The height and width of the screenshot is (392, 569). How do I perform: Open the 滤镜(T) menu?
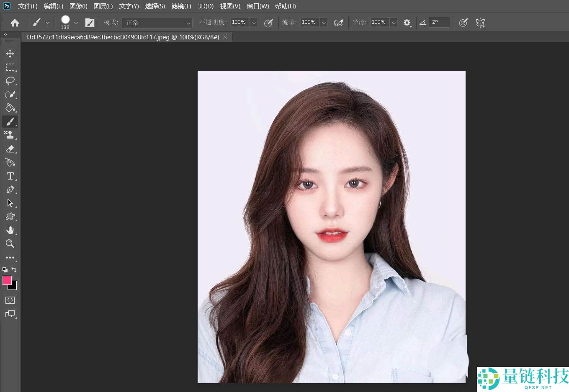click(x=181, y=6)
